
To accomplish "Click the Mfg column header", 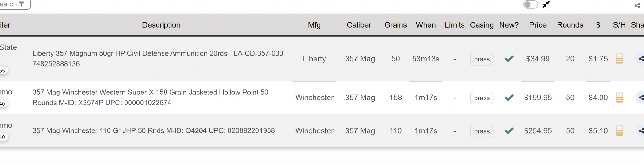I will tap(314, 25).
